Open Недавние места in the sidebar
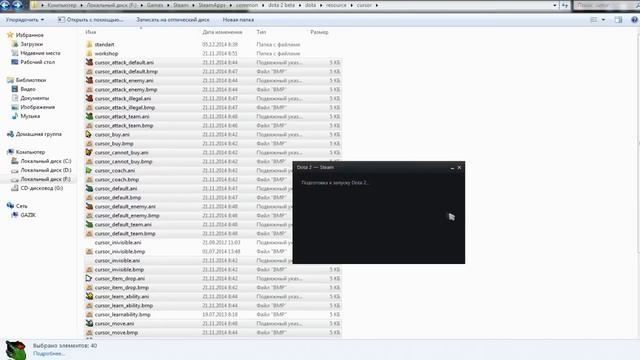Viewport: 640px width, 360px height. (x=40, y=53)
